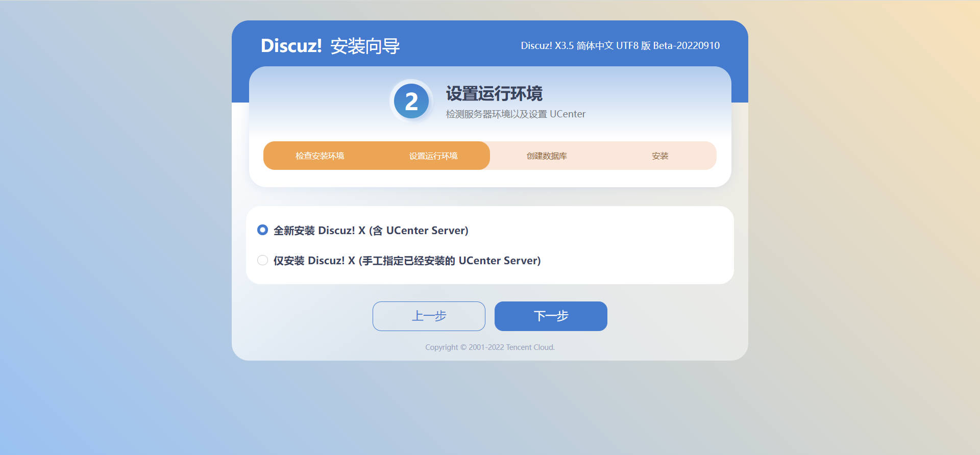The width and height of the screenshot is (980, 455).
Task: Click the label 仅安装 Discuz! X 手工指定 UCenter Server
Action: point(407,261)
